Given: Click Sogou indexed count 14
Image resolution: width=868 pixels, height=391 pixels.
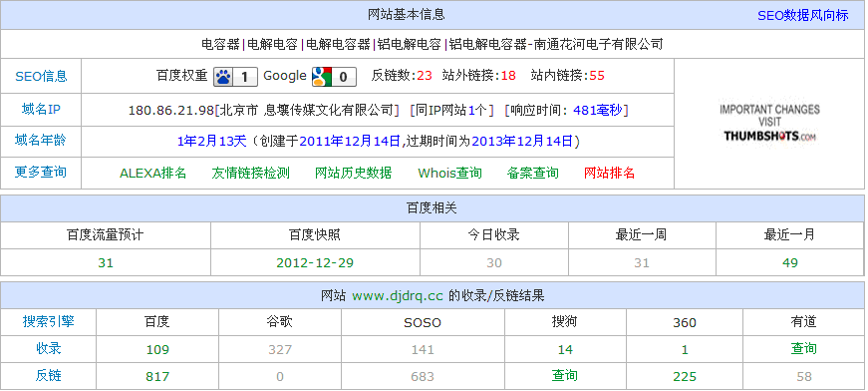Looking at the screenshot, I should [565, 350].
